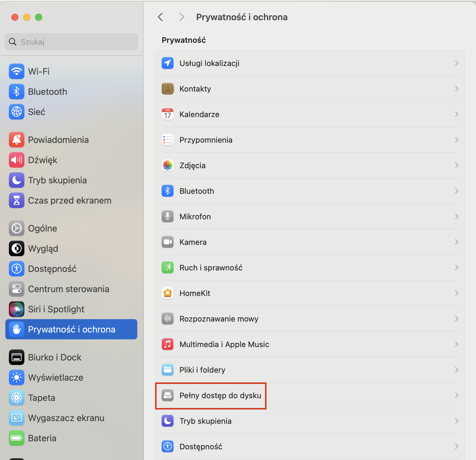Screen dimensions: 476x460
Task: Click the Tryb skupienia icon in privacy list
Action: [168, 421]
